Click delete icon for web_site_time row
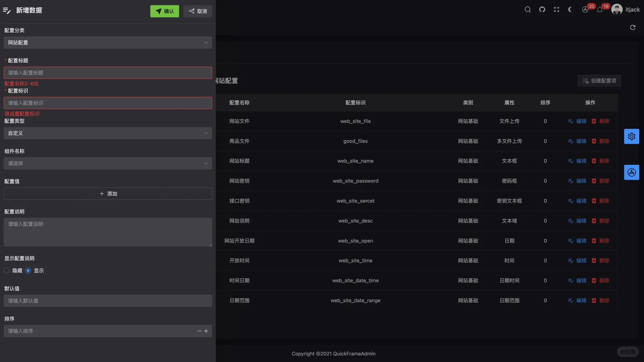This screenshot has width=644, height=362. click(594, 261)
